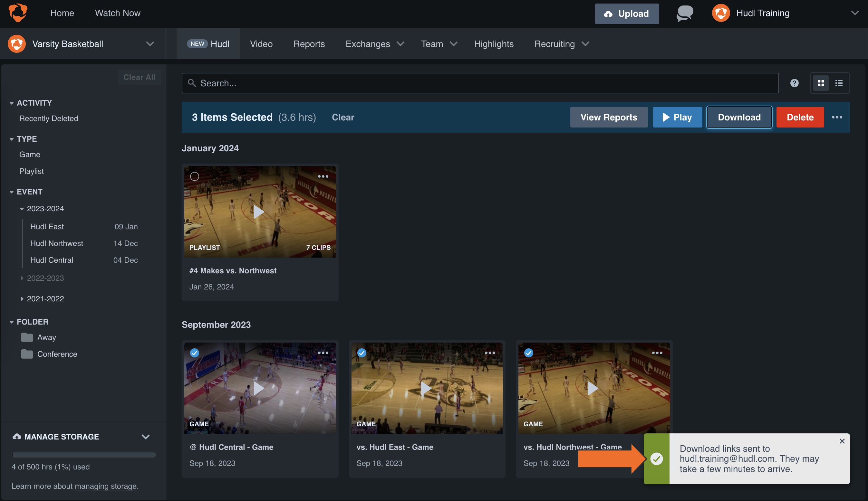Play the vs. Hudl East game video

(426, 388)
